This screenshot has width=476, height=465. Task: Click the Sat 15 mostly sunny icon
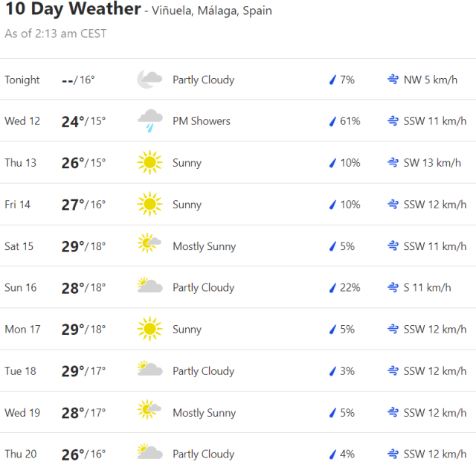coord(149,246)
